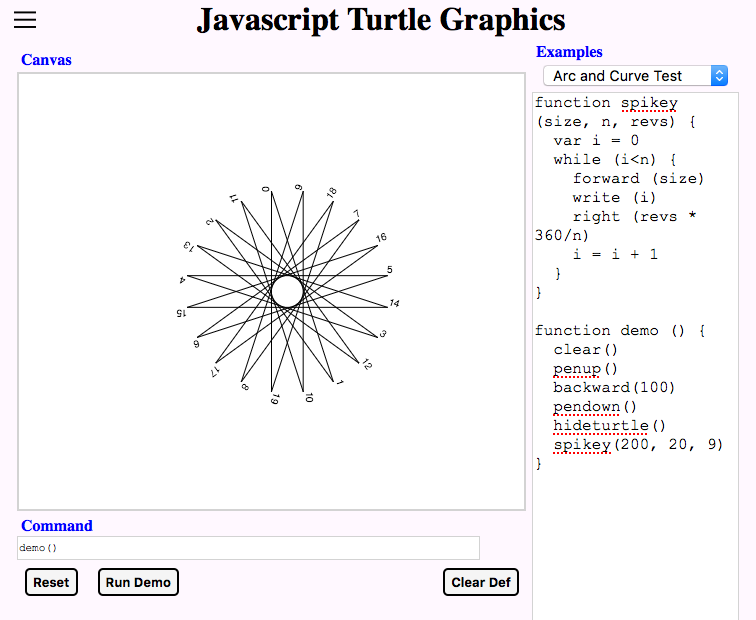Focus the Command input field containing demo()
Viewport: 756px width, 620px height.
pos(248,548)
